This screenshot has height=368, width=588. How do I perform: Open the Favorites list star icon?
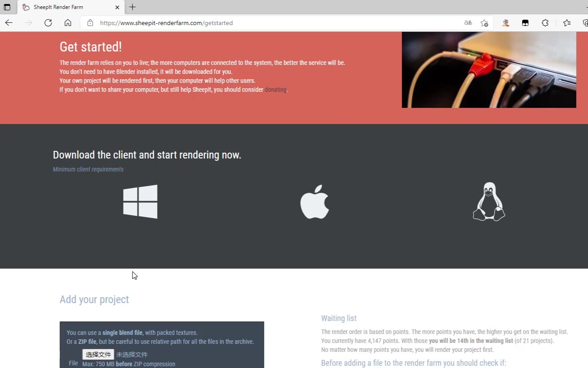tap(567, 23)
